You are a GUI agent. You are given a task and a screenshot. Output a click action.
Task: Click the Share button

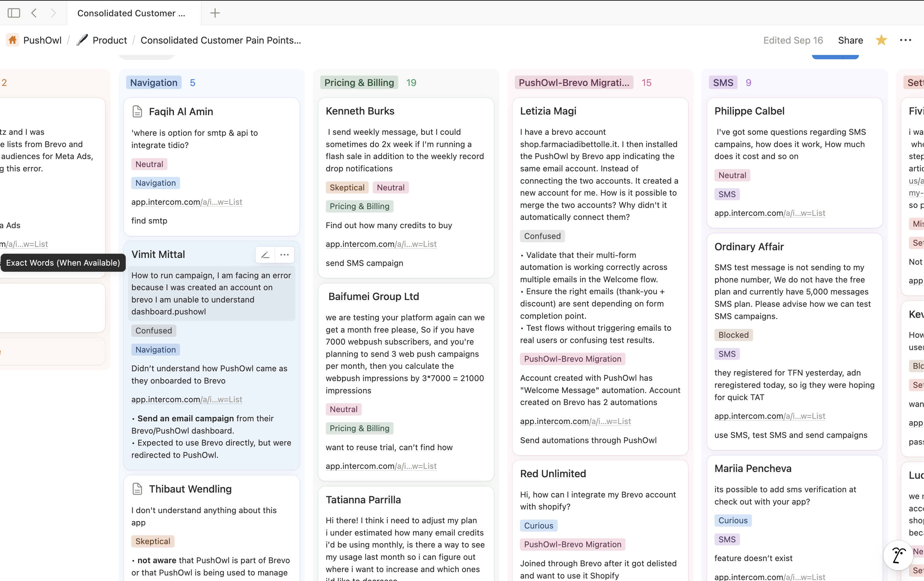[850, 40]
